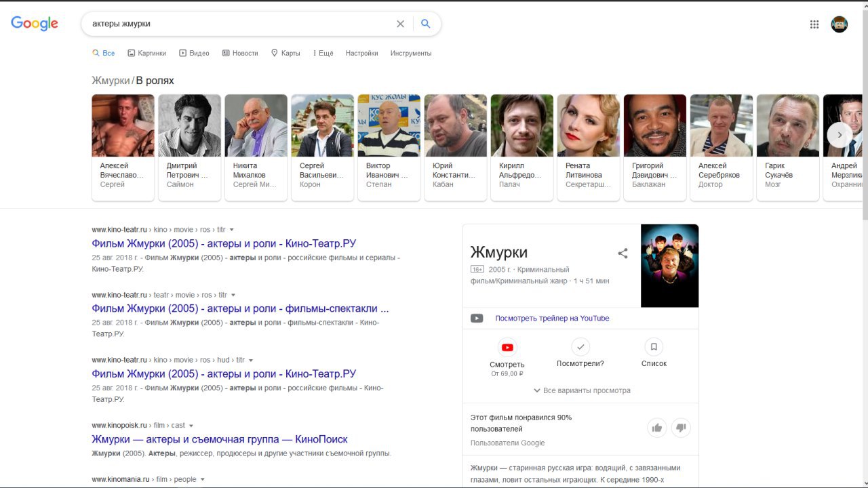The width and height of the screenshot is (868, 488).
Task: Select cast card Сергей Васильеви... Корон
Action: tap(322, 148)
